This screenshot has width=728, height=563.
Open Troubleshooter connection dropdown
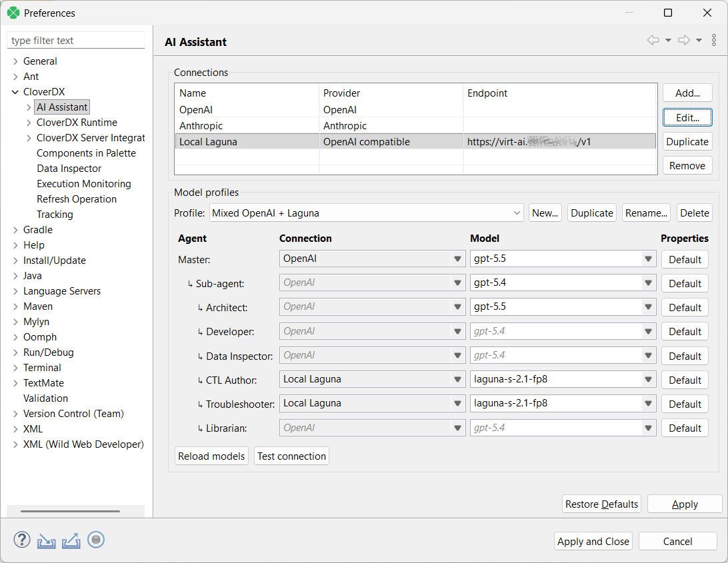coord(457,404)
